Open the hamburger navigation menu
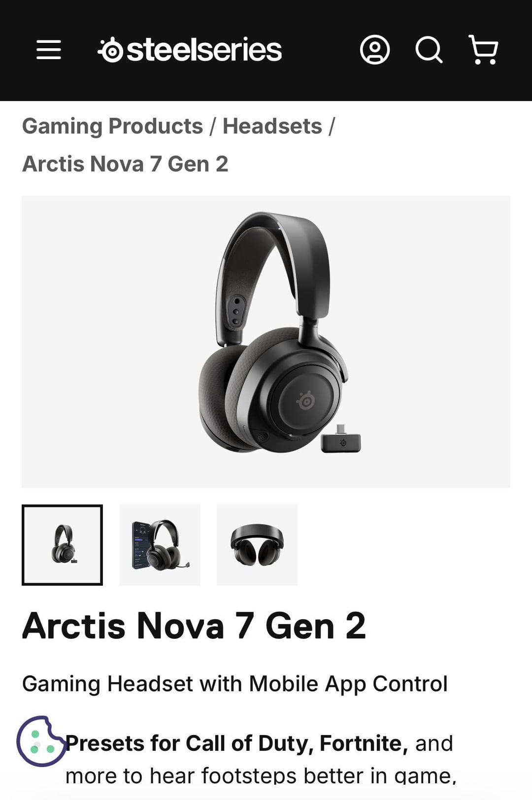 (49, 50)
